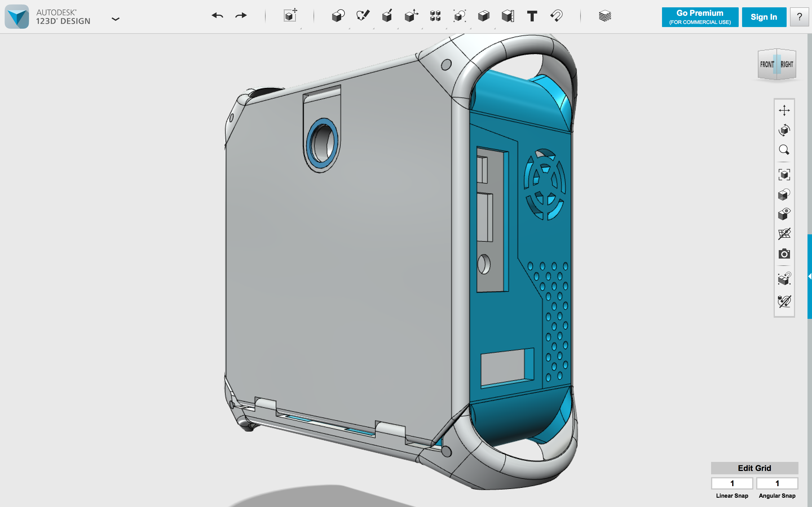
Task: Click the Linear Snap value field
Action: pyautogui.click(x=732, y=483)
